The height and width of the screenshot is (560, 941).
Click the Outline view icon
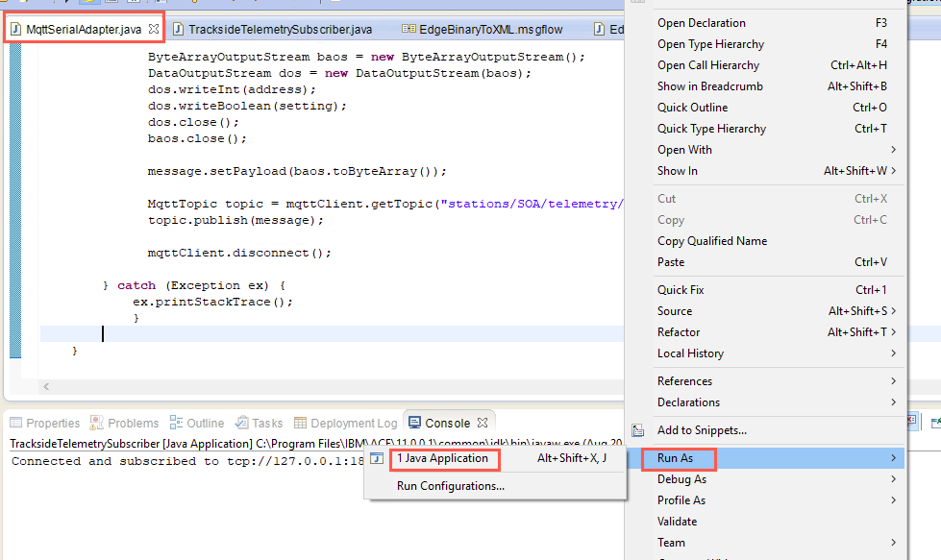click(x=176, y=422)
